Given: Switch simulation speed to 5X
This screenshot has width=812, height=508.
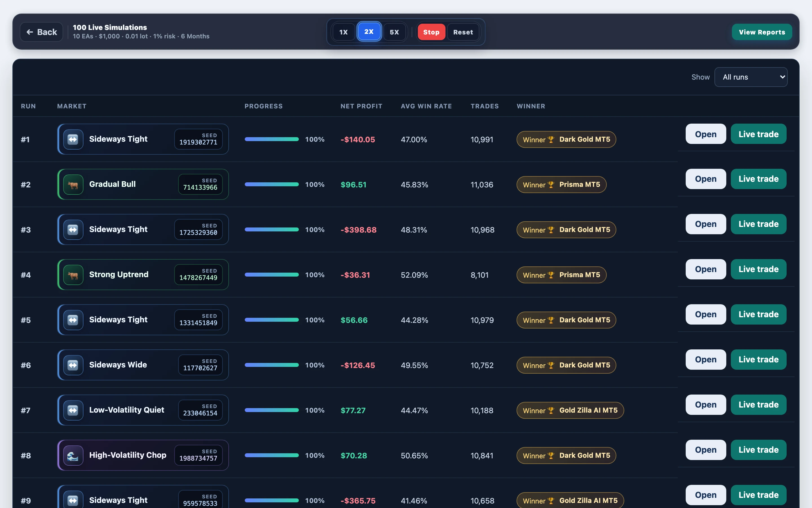Looking at the screenshot, I should 394,32.
